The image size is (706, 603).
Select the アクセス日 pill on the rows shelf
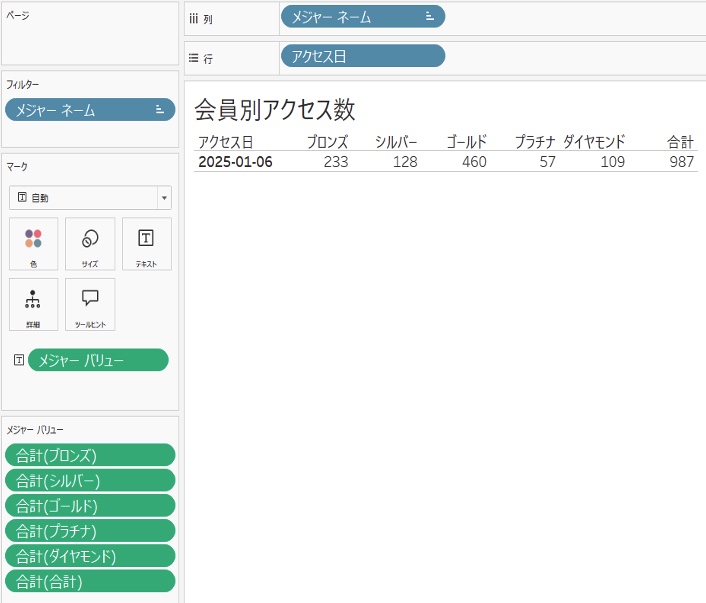coord(362,57)
